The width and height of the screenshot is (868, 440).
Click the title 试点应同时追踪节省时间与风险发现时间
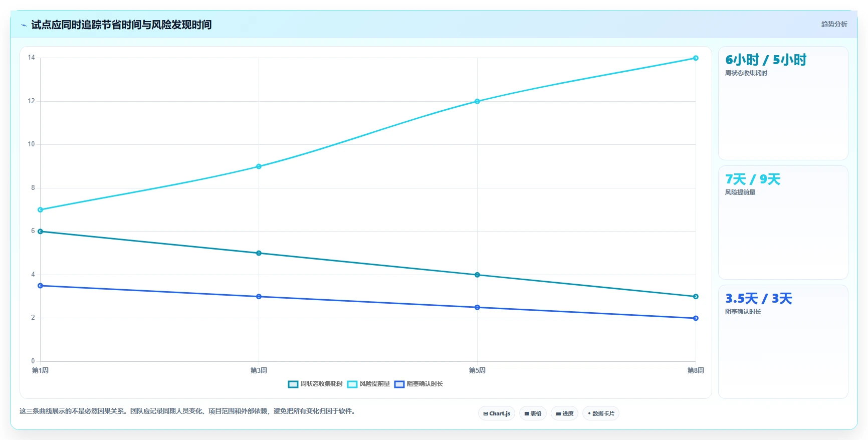(121, 25)
